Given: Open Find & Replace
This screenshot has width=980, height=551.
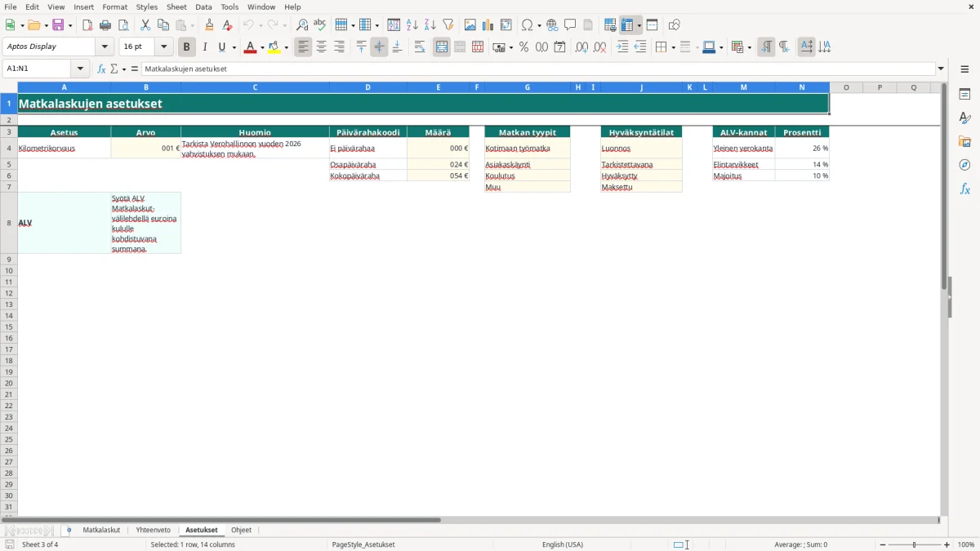Looking at the screenshot, I should [x=302, y=25].
